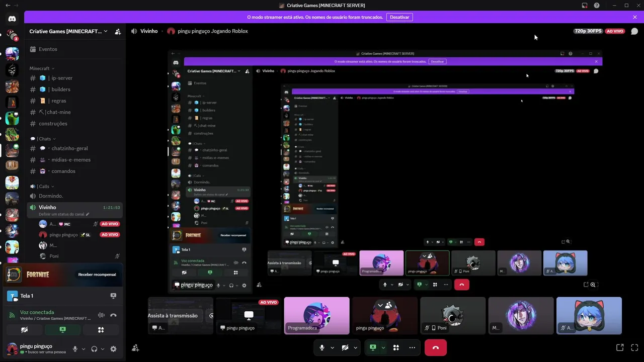Open screen share options arrow

[383, 347]
